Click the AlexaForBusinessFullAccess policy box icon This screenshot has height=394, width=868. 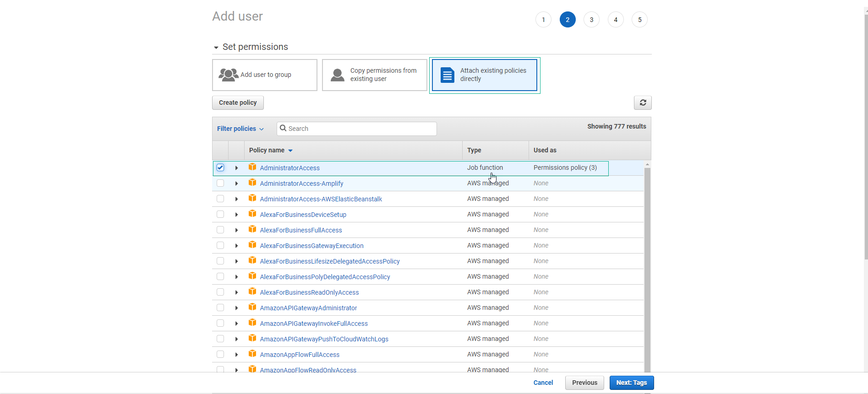tap(252, 229)
